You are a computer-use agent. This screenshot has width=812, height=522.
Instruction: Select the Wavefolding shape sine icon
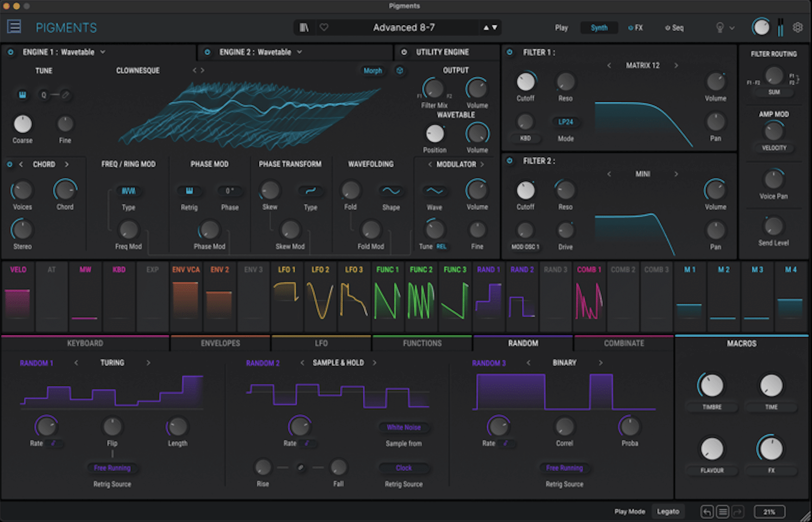point(391,191)
